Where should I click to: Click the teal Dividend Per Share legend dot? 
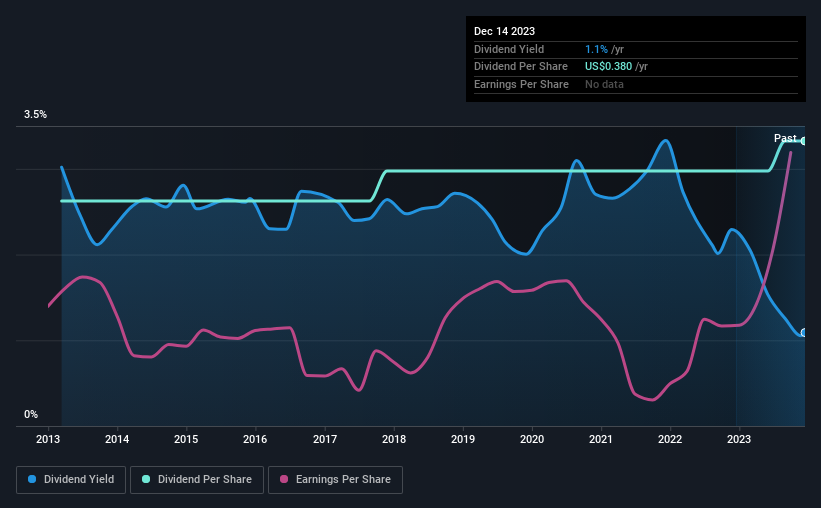pyautogui.click(x=146, y=479)
